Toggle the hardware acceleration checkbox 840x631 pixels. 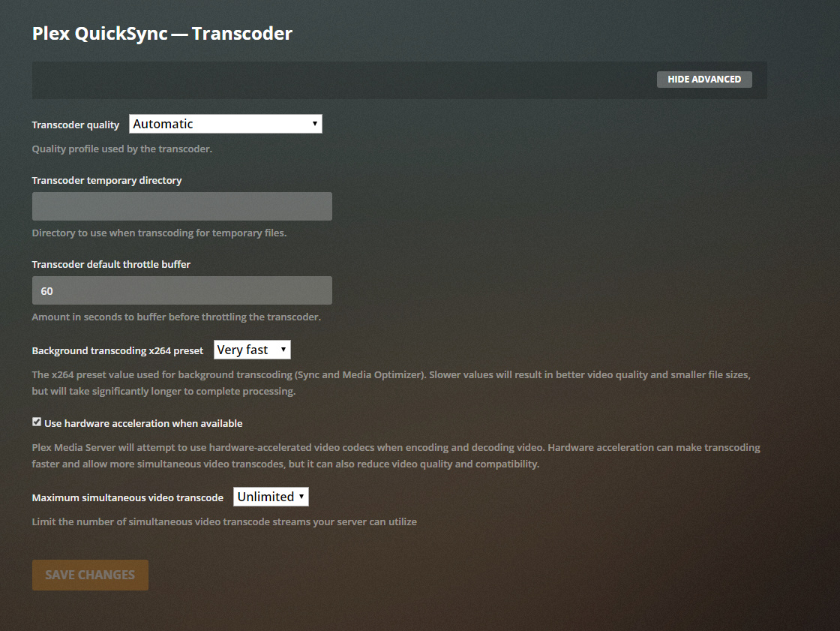[37, 422]
